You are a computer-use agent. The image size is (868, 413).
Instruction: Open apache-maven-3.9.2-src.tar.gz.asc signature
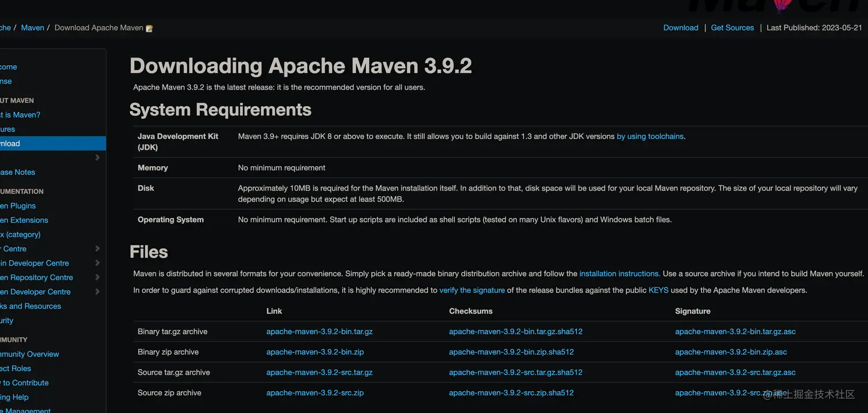735,372
